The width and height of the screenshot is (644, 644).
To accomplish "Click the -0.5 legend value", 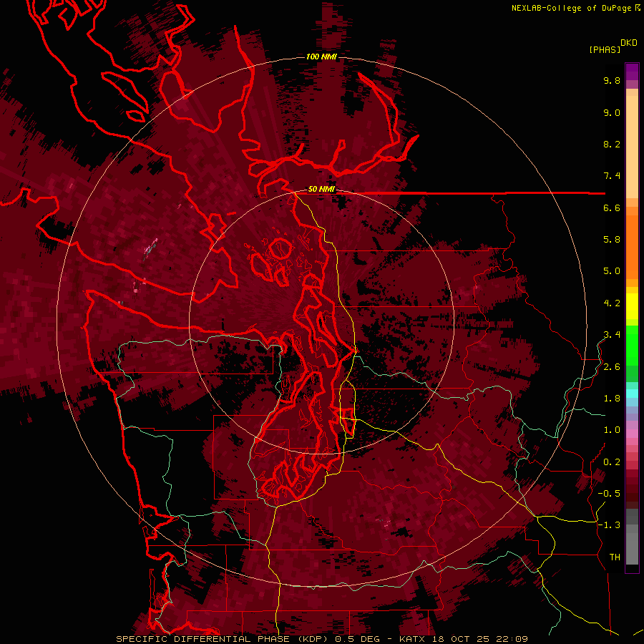I will point(609,494).
